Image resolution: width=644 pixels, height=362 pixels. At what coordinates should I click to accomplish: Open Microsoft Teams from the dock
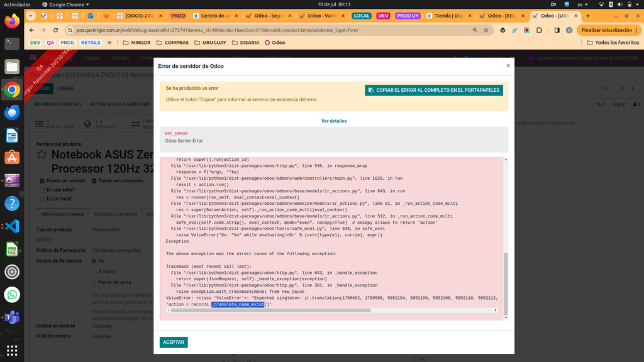(12, 317)
